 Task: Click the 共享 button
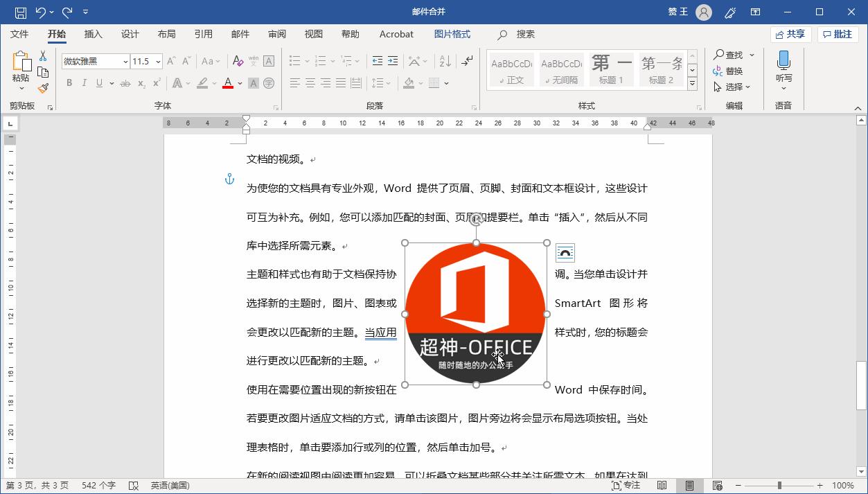(790, 33)
